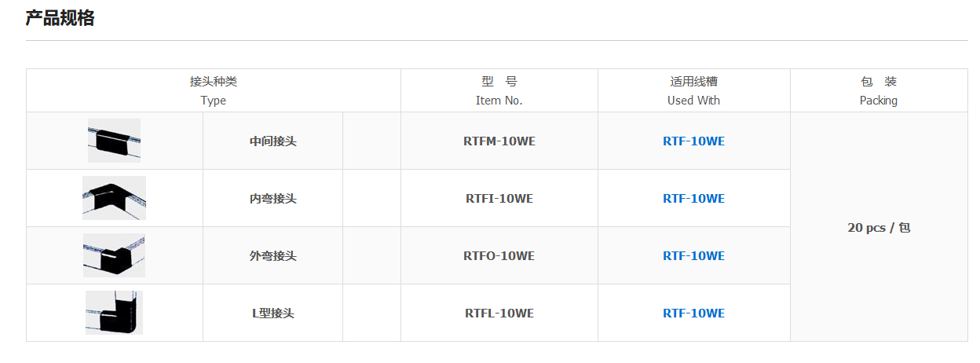The image size is (980, 363).
Task: Select the 中间接头 label text
Action: tap(272, 141)
